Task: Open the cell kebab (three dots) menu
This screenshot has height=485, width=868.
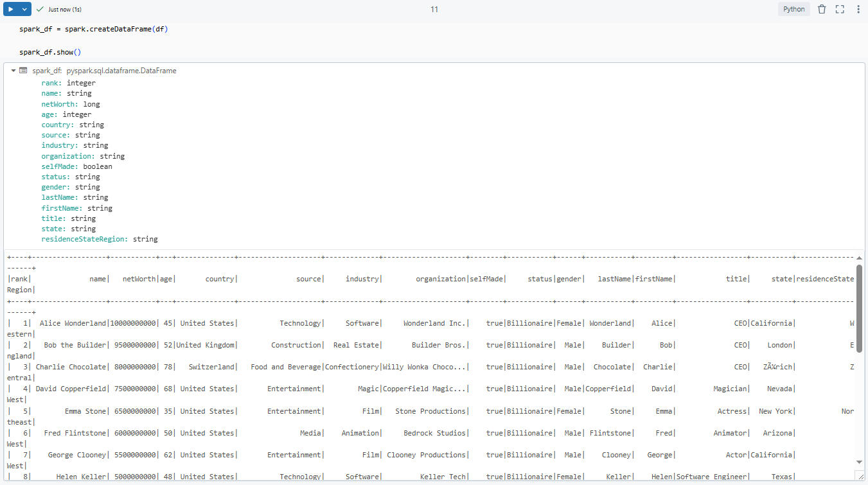Action: (x=858, y=9)
